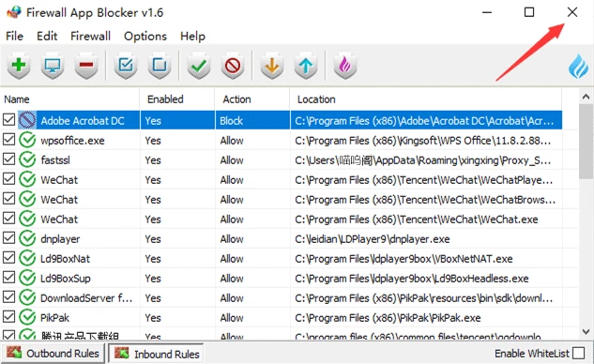Toggle the Adobe Acrobat DC checkbox
594x364 pixels.
click(8, 120)
